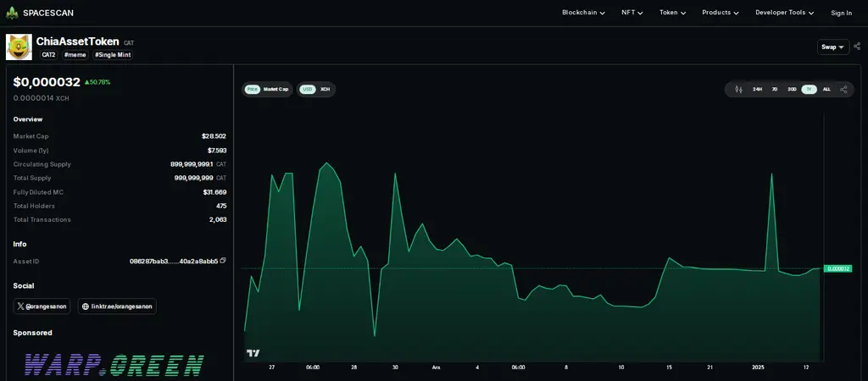Click the share icon next to Swap
This screenshot has width=868, height=381.
(x=857, y=47)
